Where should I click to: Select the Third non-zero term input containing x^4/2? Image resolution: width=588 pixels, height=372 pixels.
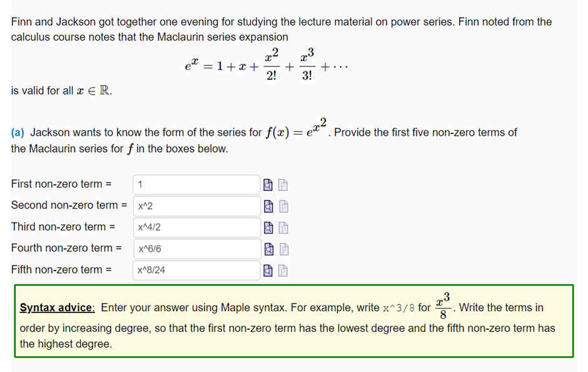[x=196, y=227]
